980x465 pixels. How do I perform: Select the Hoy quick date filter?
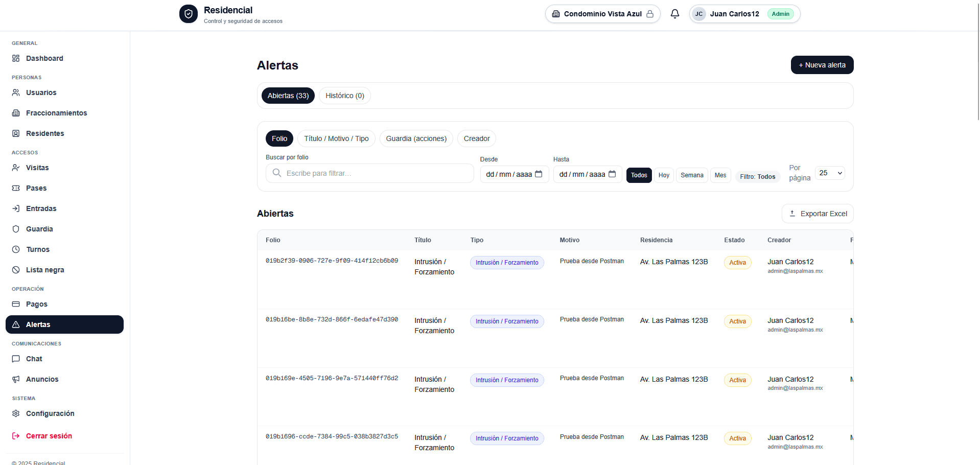click(x=664, y=175)
